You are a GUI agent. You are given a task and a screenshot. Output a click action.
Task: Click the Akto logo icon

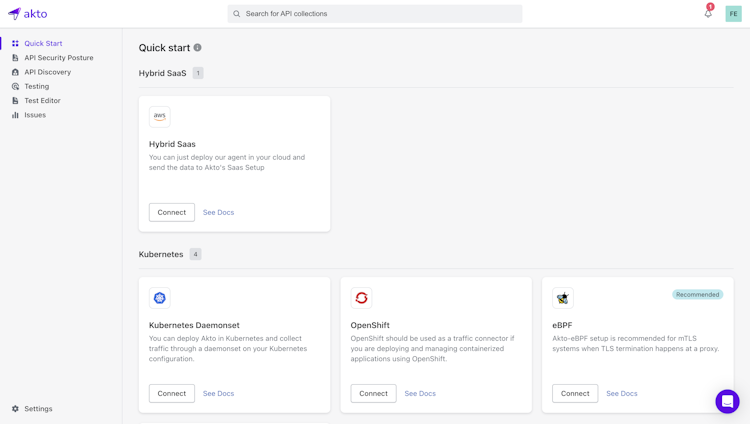14,14
